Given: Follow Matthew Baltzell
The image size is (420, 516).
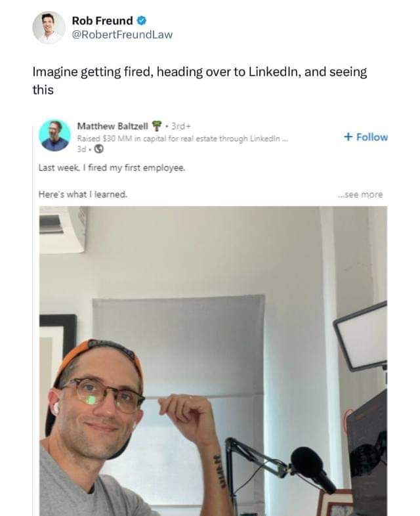Looking at the screenshot, I should click(366, 137).
